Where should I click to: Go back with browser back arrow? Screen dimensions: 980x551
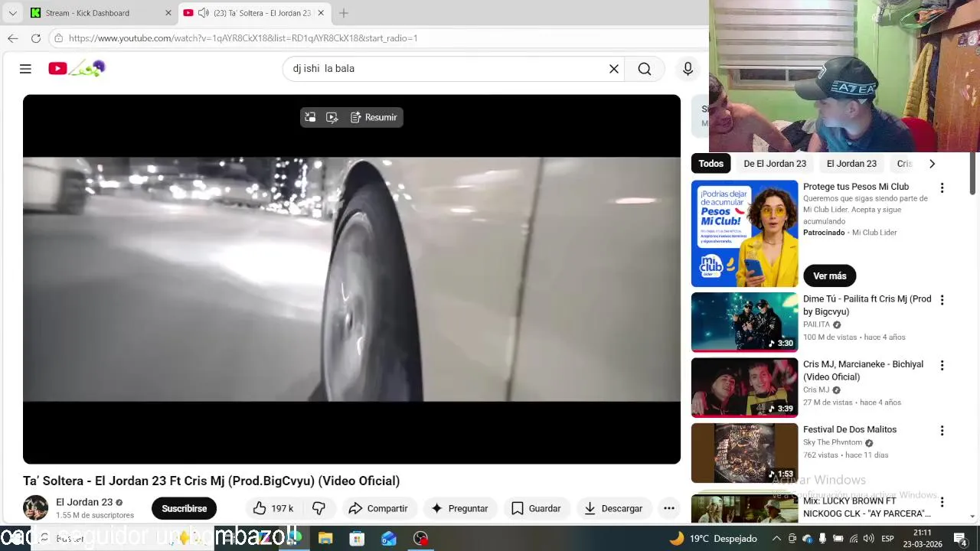pyautogui.click(x=12, y=38)
